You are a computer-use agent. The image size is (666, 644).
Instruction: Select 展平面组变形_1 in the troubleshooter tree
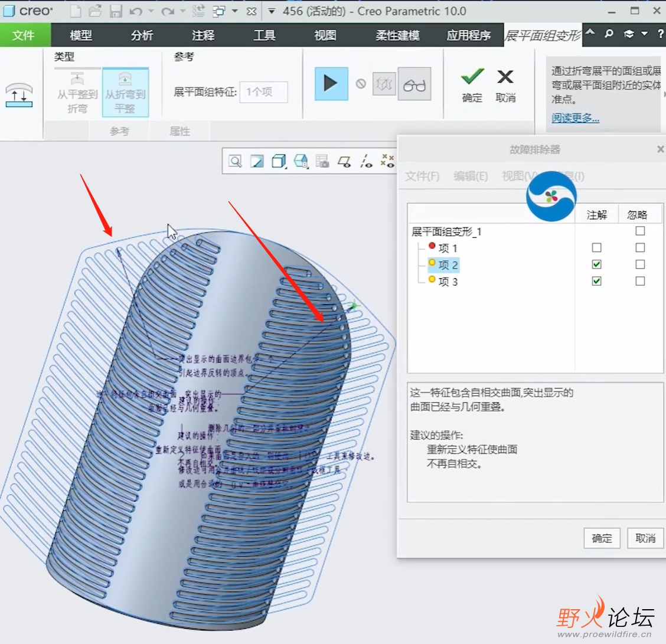pyautogui.click(x=446, y=232)
